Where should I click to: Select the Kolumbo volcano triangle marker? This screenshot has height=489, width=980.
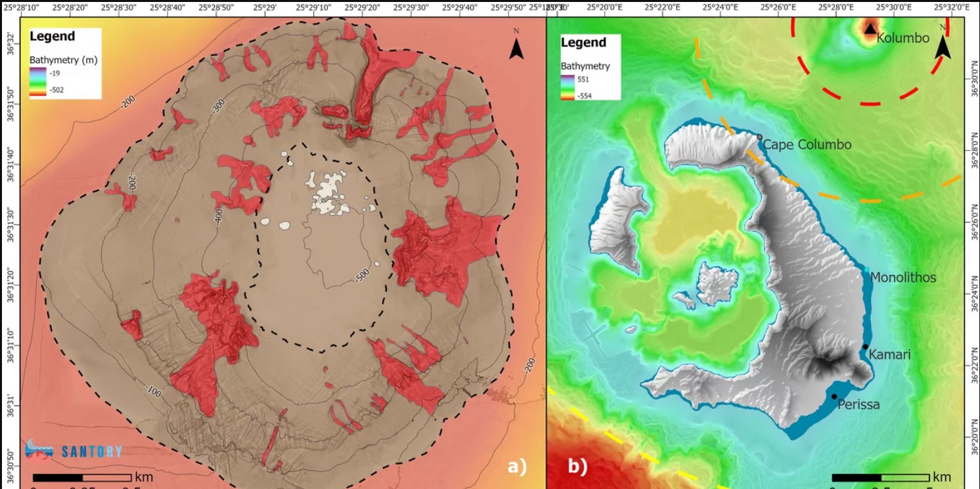tap(870, 28)
